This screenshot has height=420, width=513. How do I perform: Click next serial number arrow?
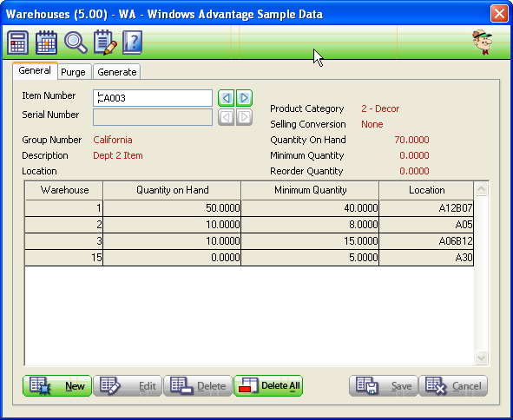tap(244, 117)
